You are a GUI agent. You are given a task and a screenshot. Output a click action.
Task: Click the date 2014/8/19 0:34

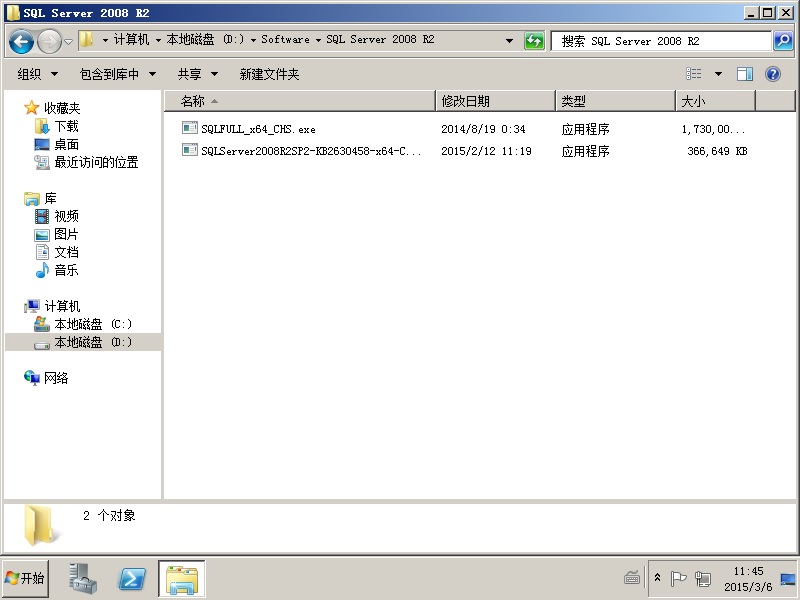click(x=483, y=129)
